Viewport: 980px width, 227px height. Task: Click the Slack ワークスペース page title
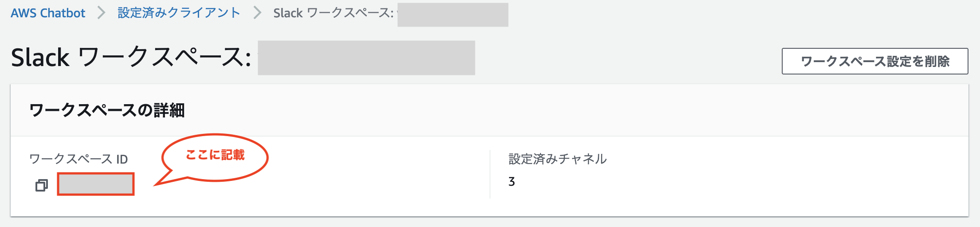[131, 58]
